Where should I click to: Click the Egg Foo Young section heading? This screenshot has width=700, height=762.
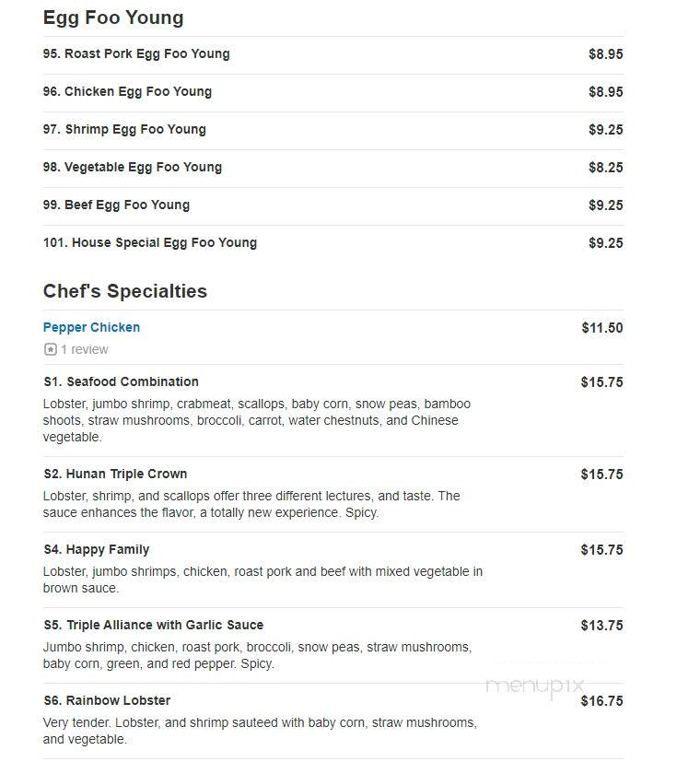coord(113,18)
